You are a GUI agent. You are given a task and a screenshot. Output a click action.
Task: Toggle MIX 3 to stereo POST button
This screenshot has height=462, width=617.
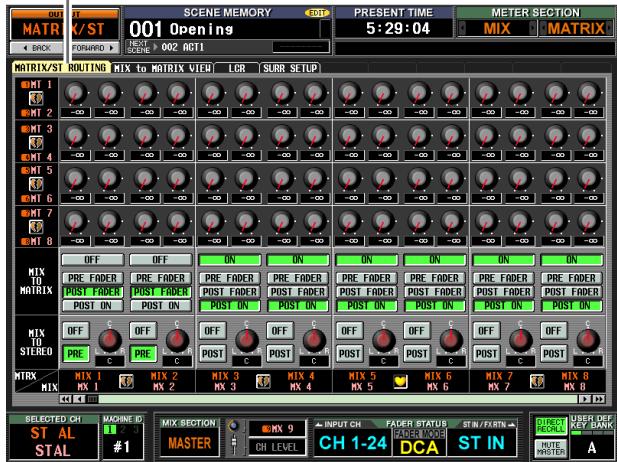[212, 354]
